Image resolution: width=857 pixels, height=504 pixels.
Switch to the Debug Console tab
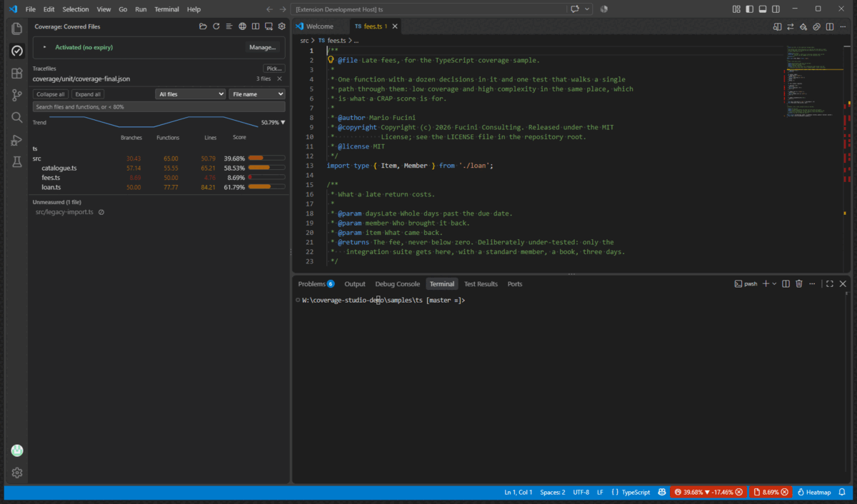397,284
